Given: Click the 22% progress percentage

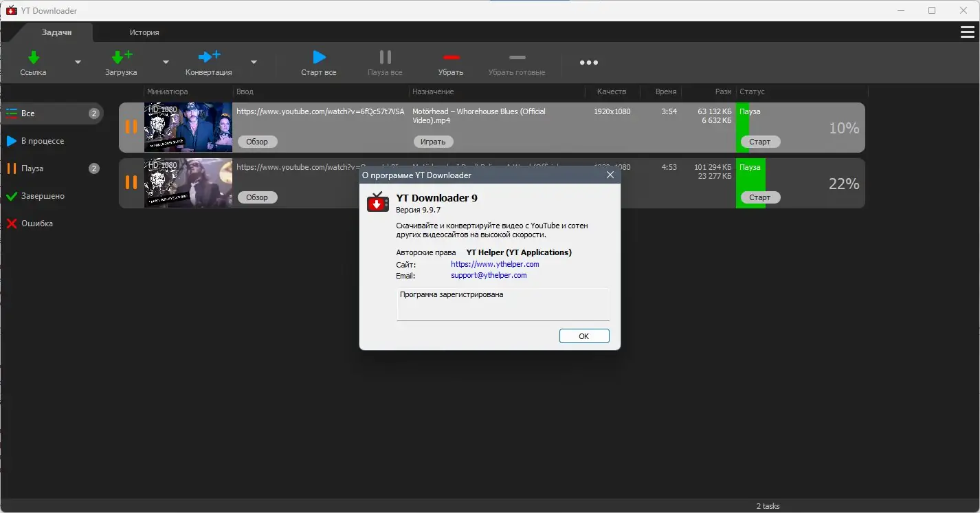Looking at the screenshot, I should [x=844, y=184].
